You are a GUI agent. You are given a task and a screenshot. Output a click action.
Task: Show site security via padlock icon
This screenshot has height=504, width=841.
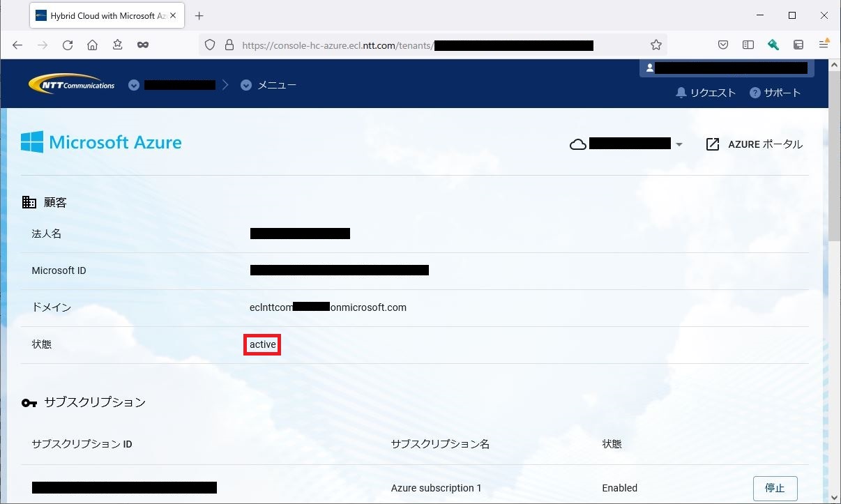(x=229, y=45)
